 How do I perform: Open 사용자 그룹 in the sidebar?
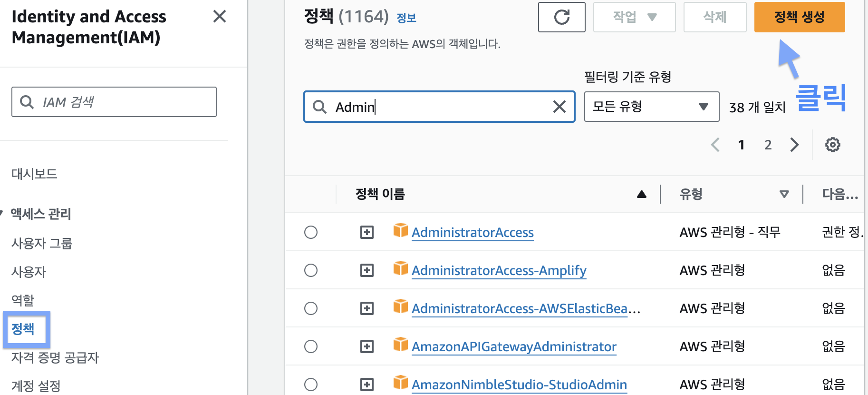pos(42,243)
